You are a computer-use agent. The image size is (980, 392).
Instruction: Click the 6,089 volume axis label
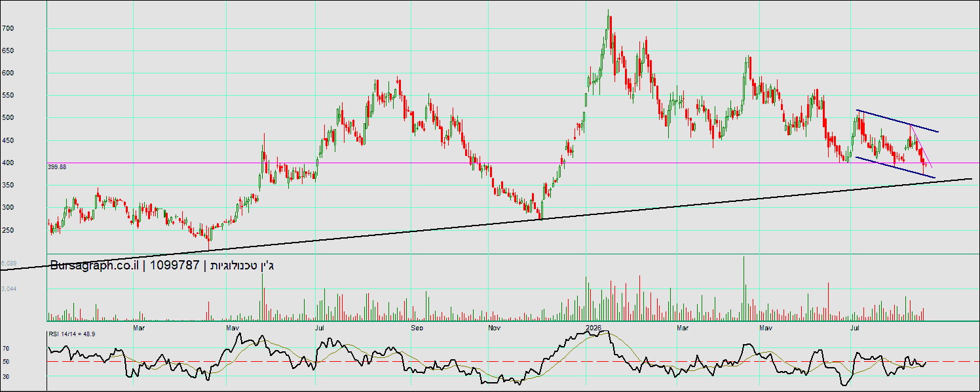(x=9, y=264)
